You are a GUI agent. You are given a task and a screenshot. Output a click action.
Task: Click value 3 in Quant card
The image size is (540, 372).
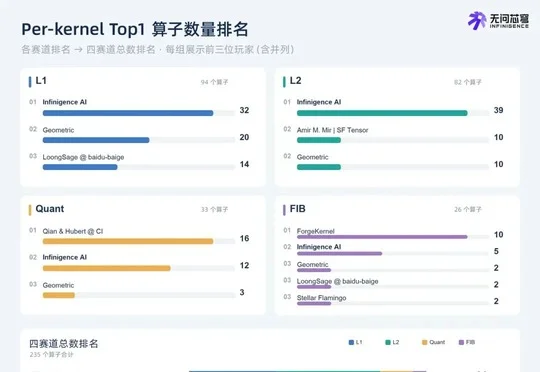pyautogui.click(x=242, y=292)
